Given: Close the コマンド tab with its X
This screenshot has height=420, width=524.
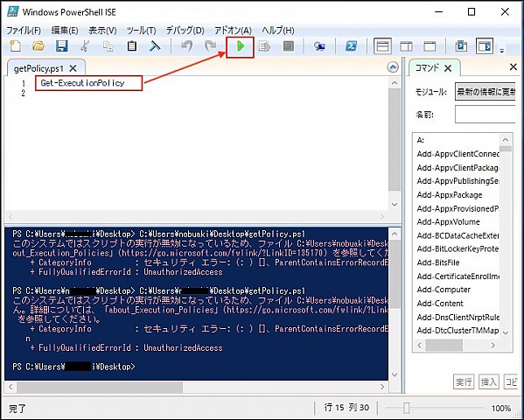Looking at the screenshot, I should click(448, 68).
